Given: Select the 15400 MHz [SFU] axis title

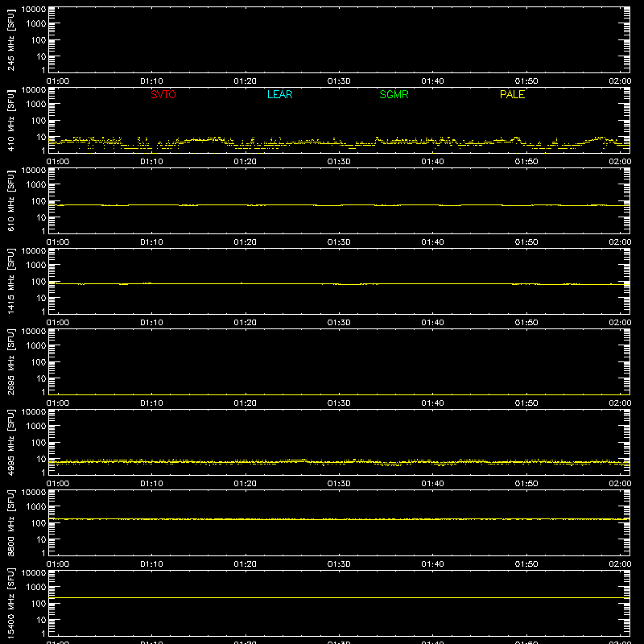Looking at the screenshot, I should (x=11, y=602).
